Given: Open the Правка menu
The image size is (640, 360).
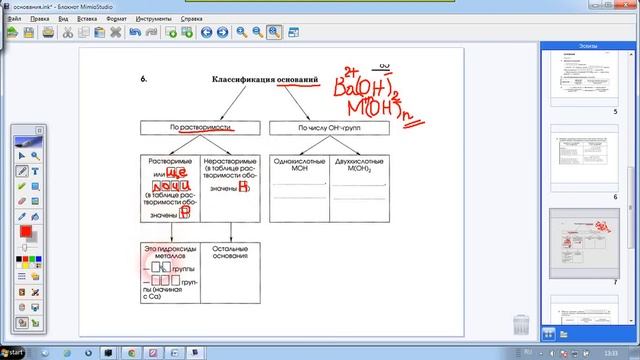Looking at the screenshot, I should [40, 19].
